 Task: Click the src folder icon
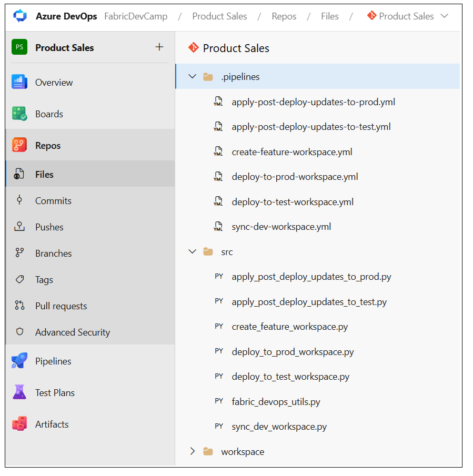208,251
